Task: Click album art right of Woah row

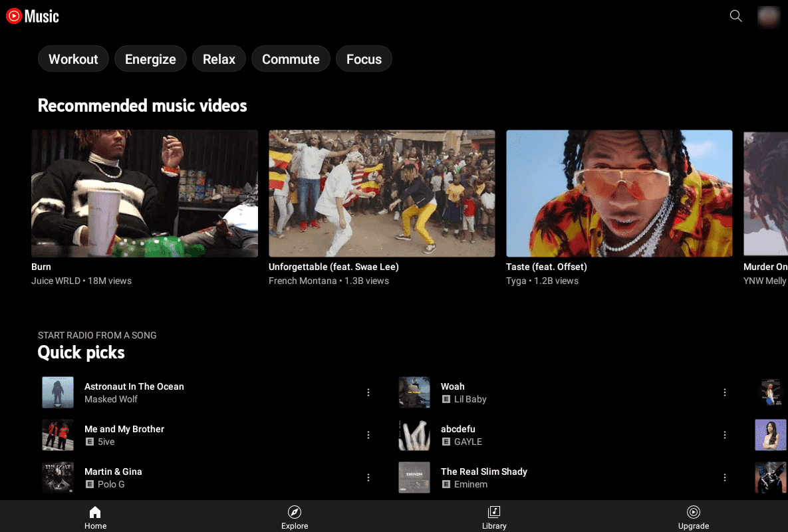Action: [x=771, y=392]
